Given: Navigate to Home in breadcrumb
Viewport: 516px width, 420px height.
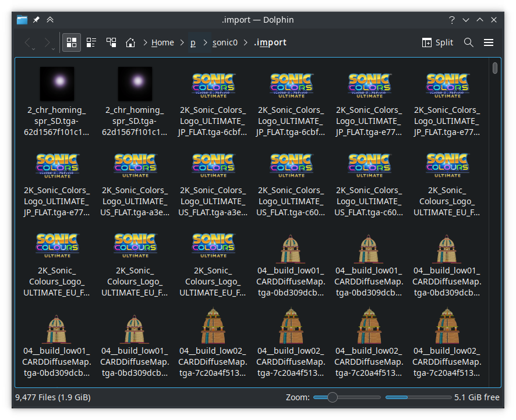Looking at the screenshot, I should click(x=162, y=42).
